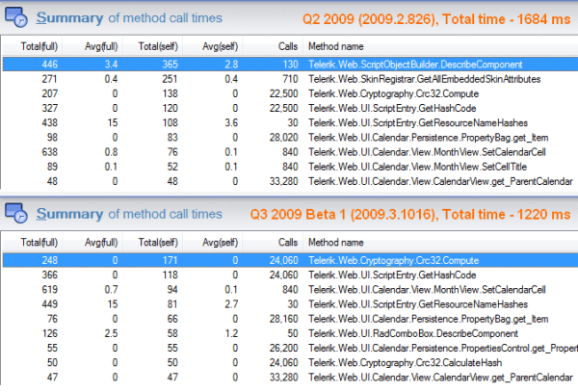
Task: Select GetResourceNameHashes row with total 449
Action: pos(291,304)
